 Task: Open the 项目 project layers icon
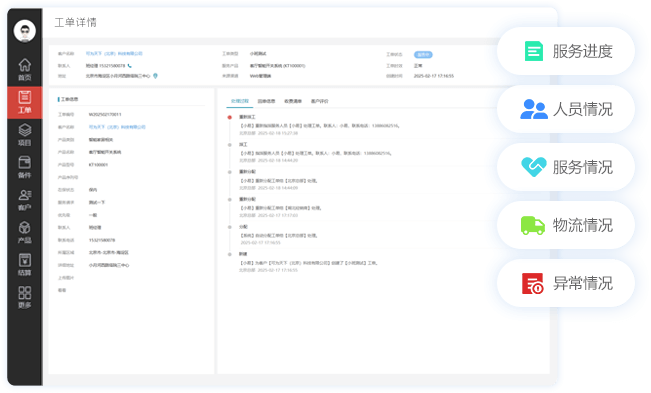[24, 135]
